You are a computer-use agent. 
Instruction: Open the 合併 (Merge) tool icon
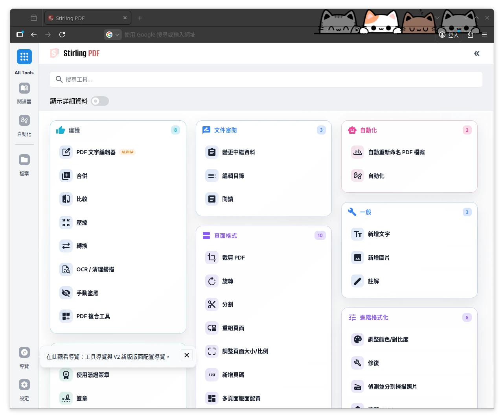pos(66,176)
